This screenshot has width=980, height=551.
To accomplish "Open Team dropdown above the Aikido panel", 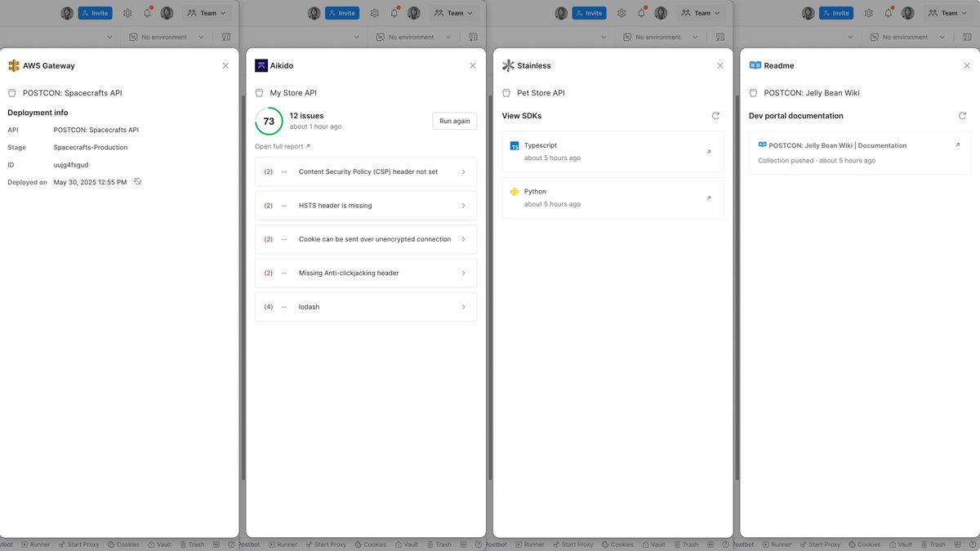I will pos(453,13).
